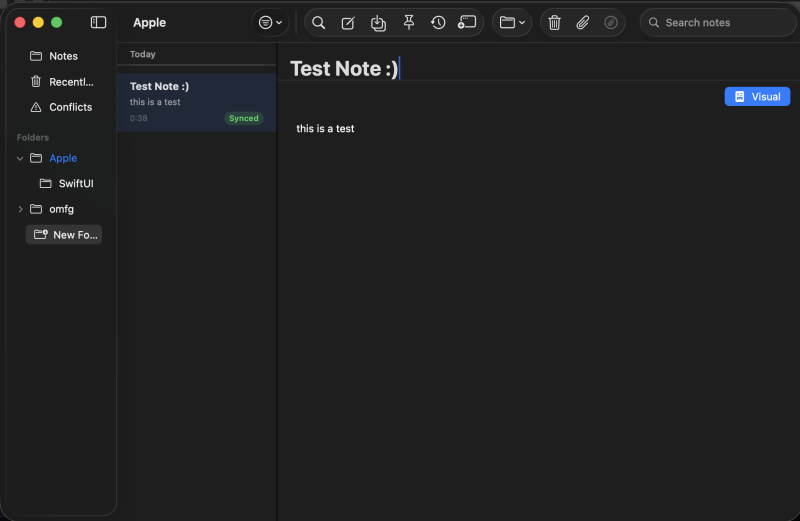Toggle the sidebar visibility icon

pyautogui.click(x=98, y=22)
